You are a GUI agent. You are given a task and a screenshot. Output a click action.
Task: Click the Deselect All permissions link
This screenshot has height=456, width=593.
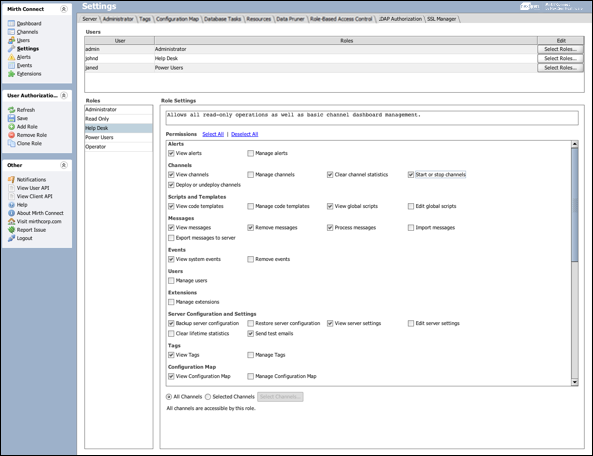click(245, 134)
